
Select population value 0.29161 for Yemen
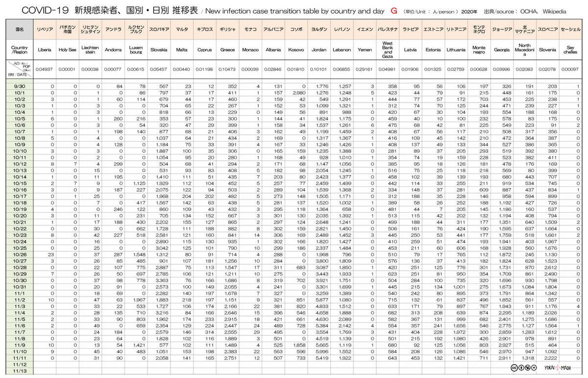coord(365,69)
